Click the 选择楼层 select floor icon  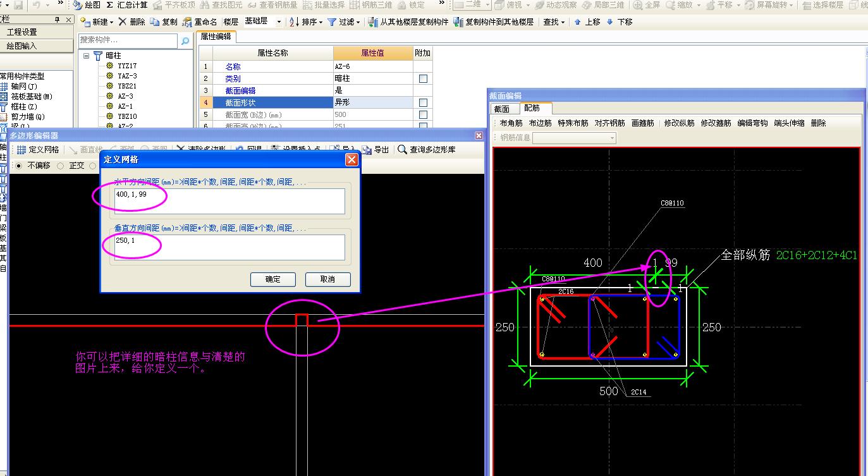point(807,5)
